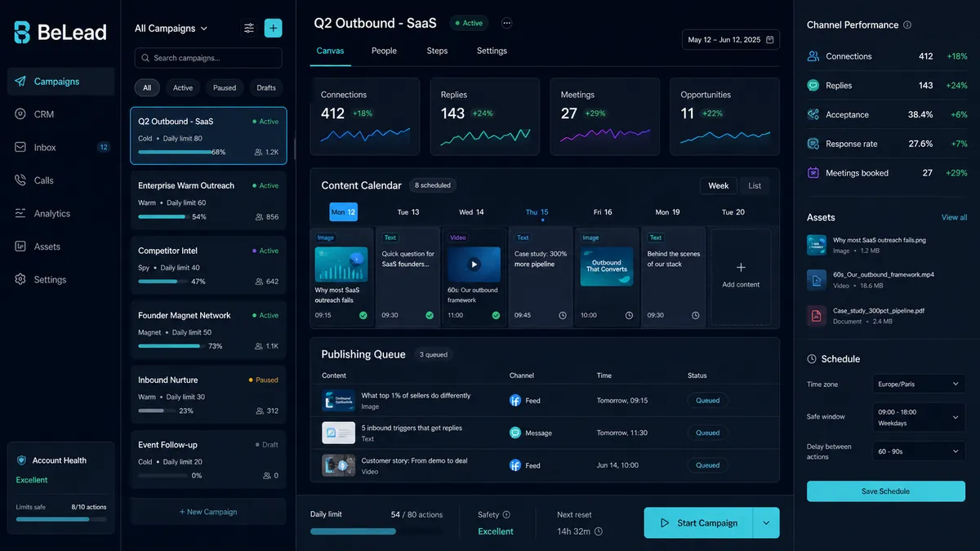
Task: Open the Delay between actions 60 - 90s dropdown
Action: point(919,451)
